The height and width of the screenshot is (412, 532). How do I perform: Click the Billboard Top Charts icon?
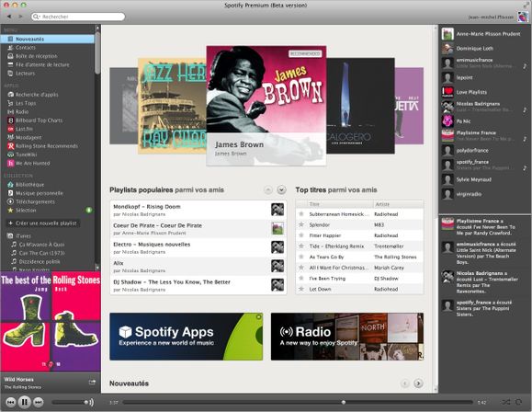click(x=10, y=120)
